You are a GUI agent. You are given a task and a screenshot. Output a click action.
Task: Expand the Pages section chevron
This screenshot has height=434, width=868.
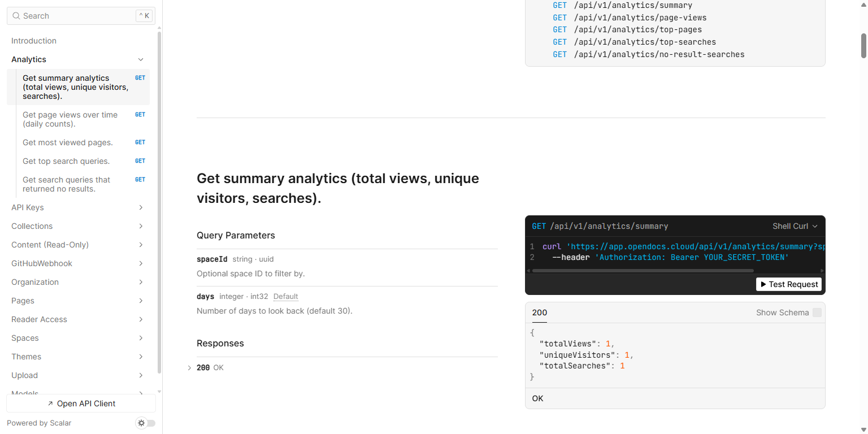pyautogui.click(x=141, y=301)
